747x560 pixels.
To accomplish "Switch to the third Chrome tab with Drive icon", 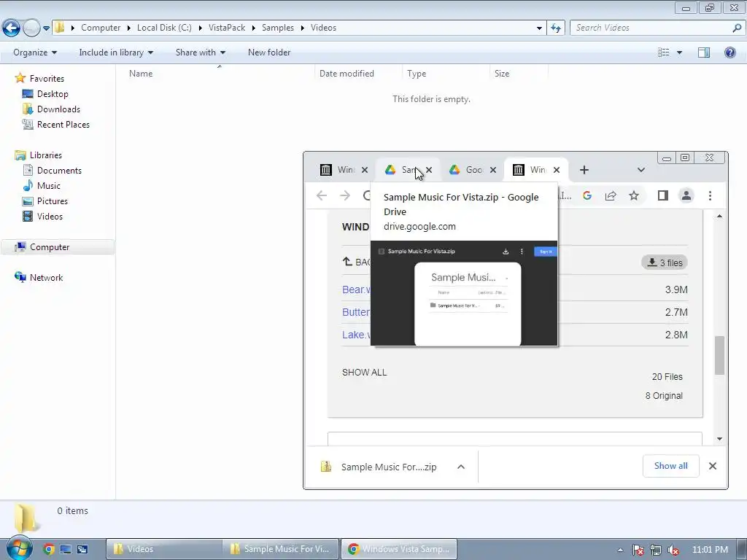I will click(x=467, y=170).
